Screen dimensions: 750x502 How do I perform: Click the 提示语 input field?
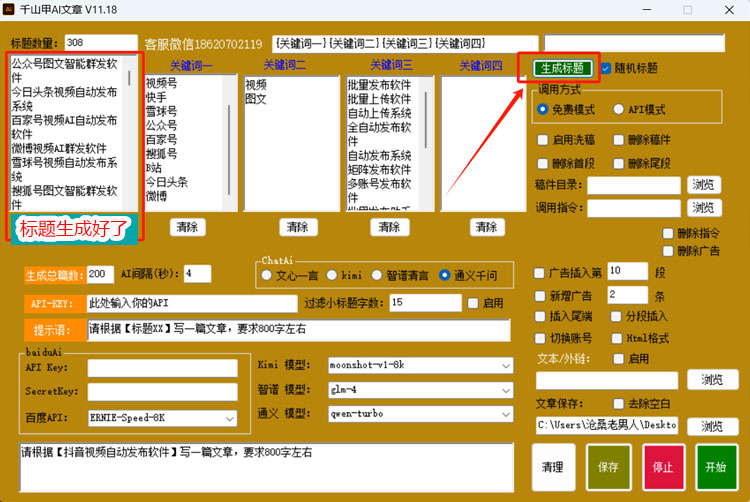(299, 330)
